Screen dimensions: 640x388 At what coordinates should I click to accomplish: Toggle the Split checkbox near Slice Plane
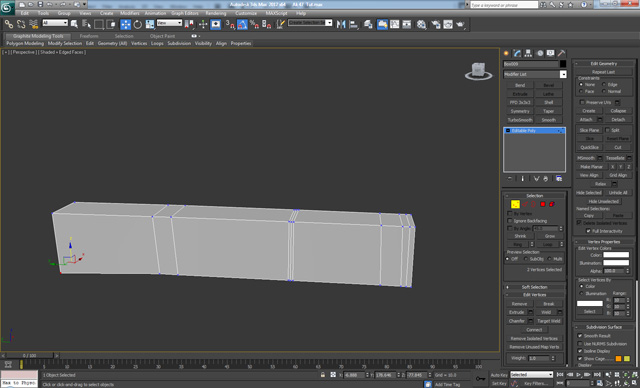607,130
